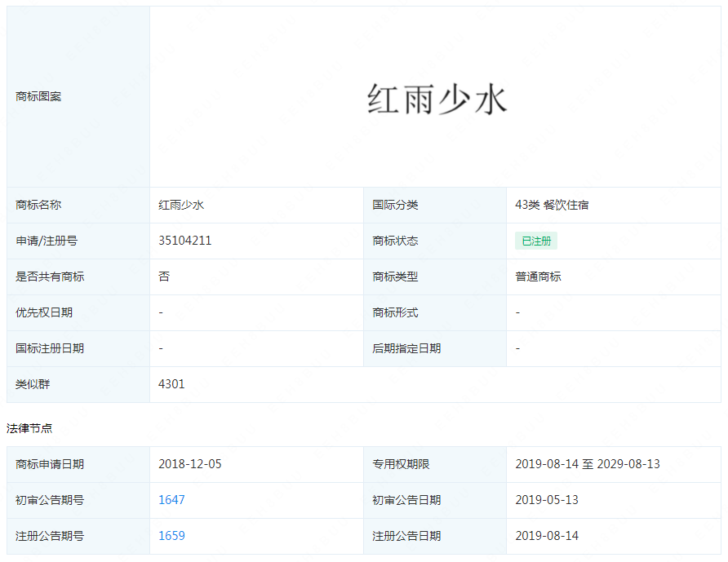Click the 是否共有商标 label
Image resolution: width=728 pixels, height=562 pixels.
click(x=50, y=277)
